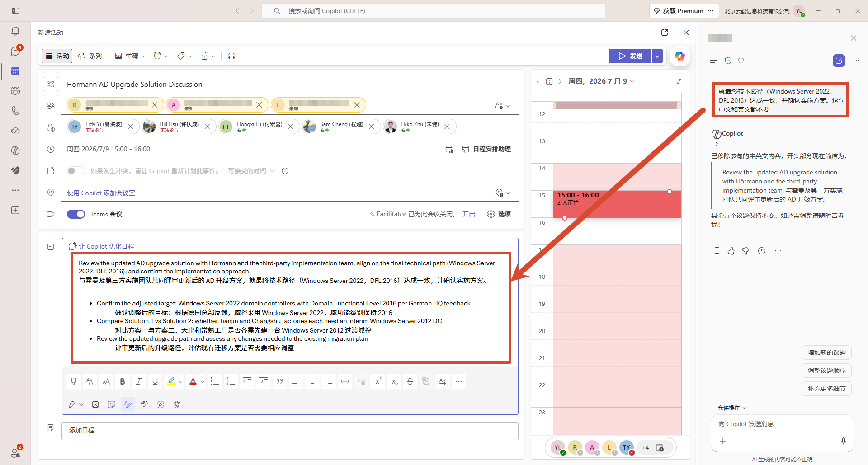Switch to 系列 series option
Screen dimensions: 868x465
click(x=90, y=56)
